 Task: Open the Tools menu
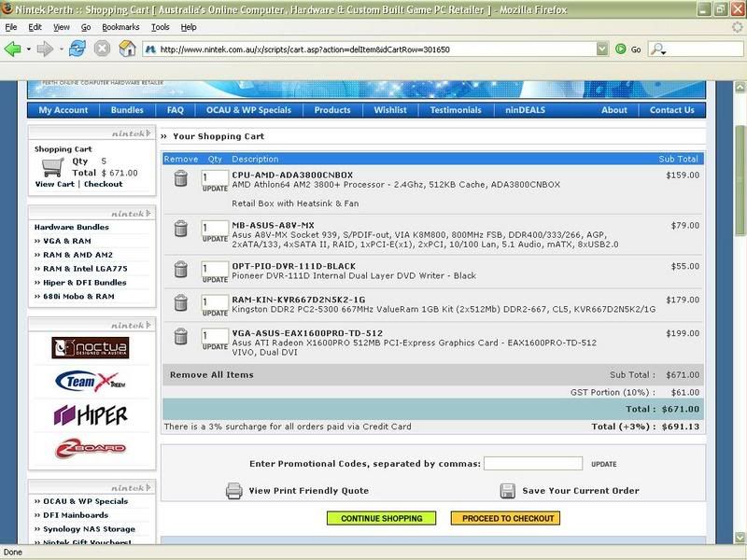click(x=160, y=27)
